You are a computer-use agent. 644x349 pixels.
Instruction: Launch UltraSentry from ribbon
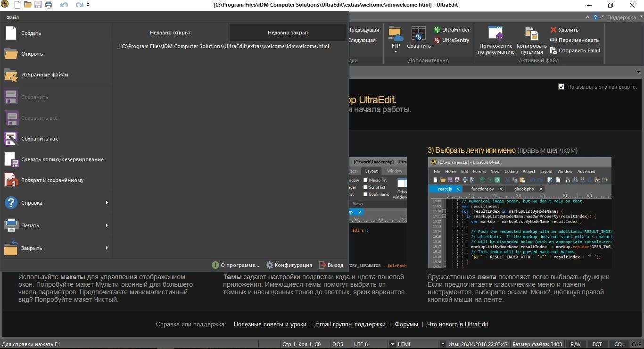(452, 40)
